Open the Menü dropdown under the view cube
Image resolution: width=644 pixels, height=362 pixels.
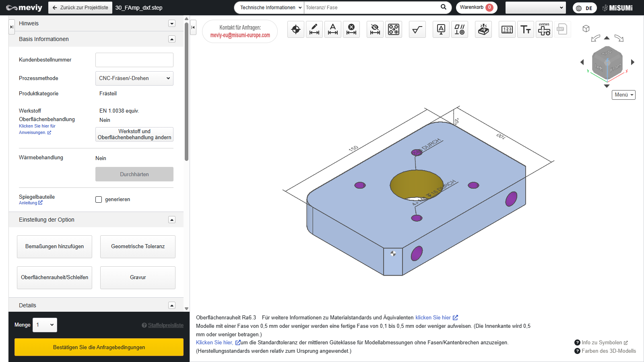623,95
